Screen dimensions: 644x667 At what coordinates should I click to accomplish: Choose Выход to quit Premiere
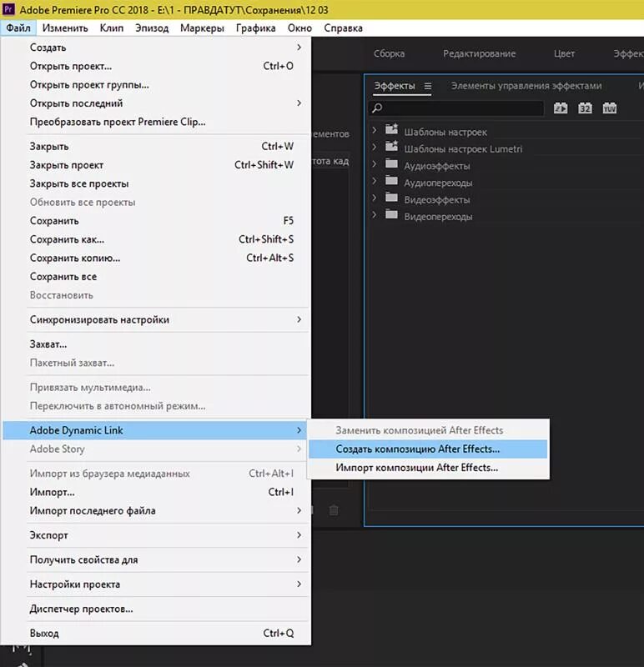[x=156, y=633]
